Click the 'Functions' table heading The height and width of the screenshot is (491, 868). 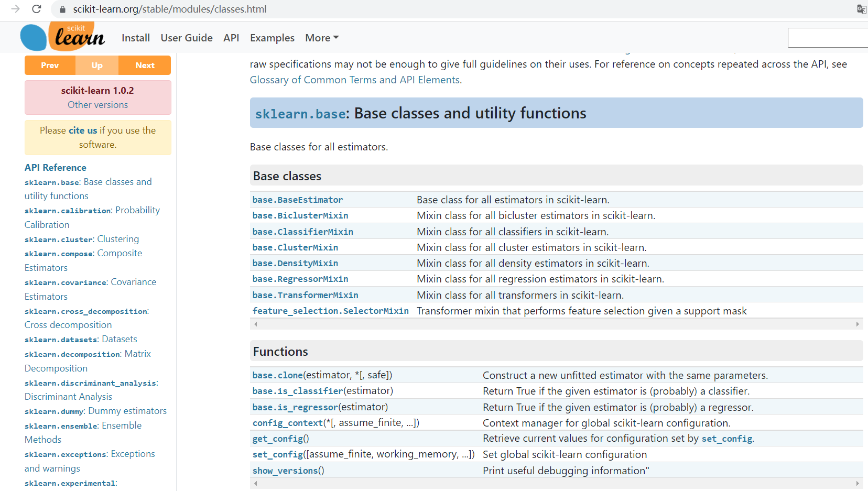[x=280, y=352]
